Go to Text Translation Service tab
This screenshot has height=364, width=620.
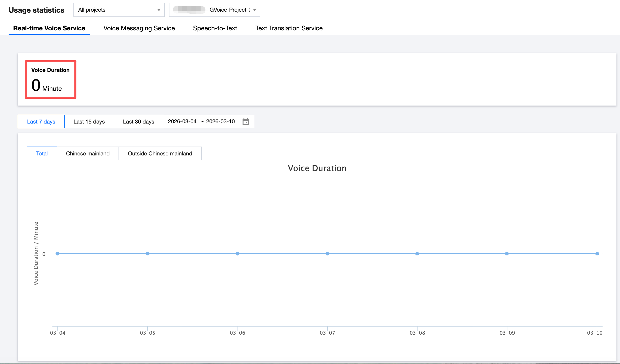click(289, 28)
